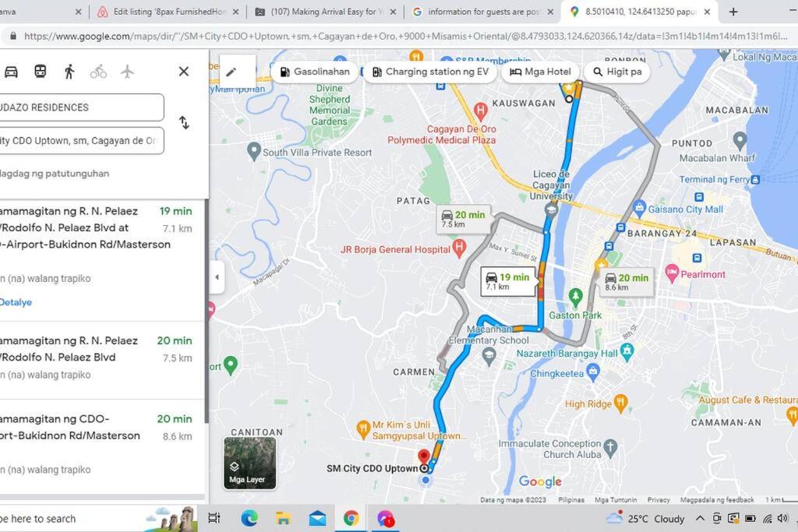
Task: Select walking travel mode icon
Action: coord(69,72)
